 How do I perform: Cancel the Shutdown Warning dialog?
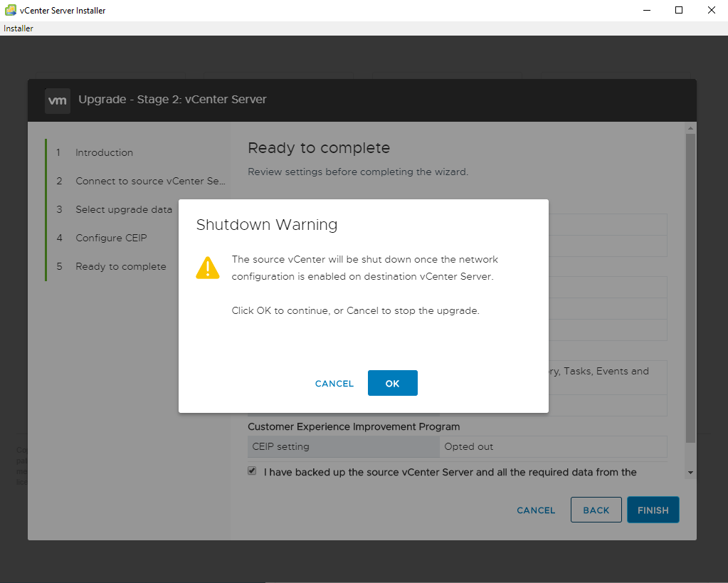point(334,384)
